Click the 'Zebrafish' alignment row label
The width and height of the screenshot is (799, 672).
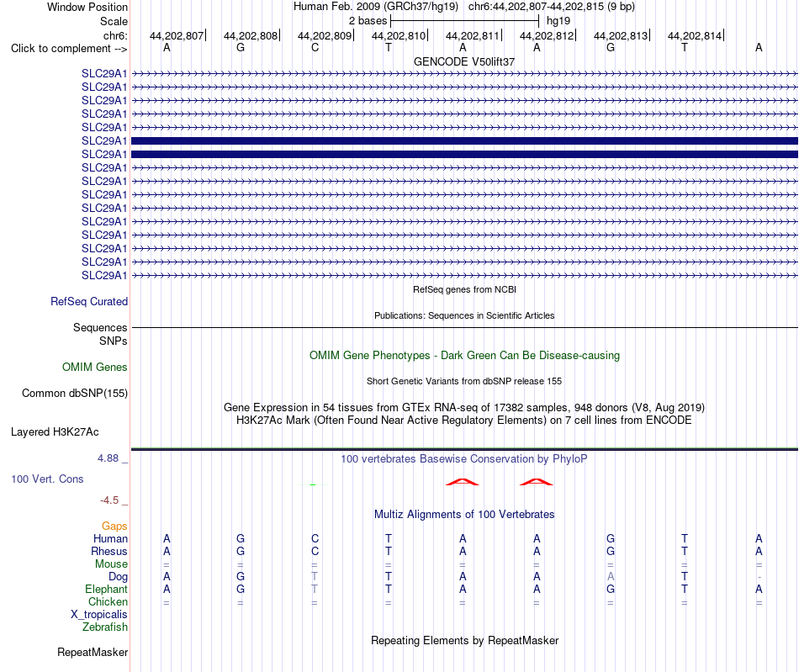tap(105, 627)
